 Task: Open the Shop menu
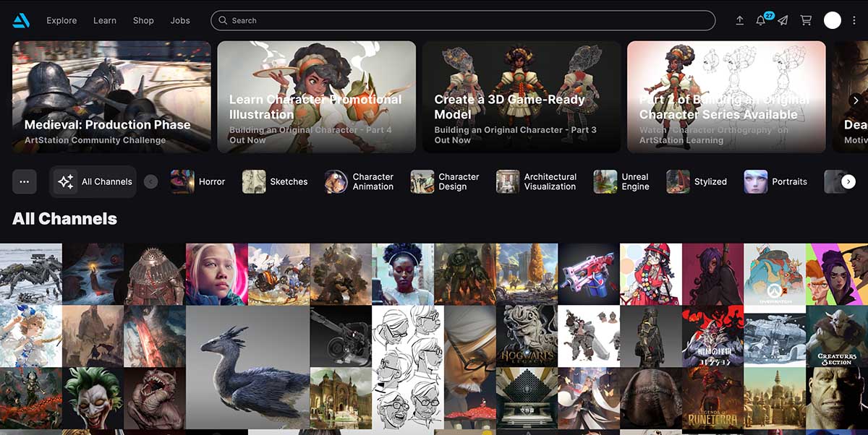(x=143, y=20)
